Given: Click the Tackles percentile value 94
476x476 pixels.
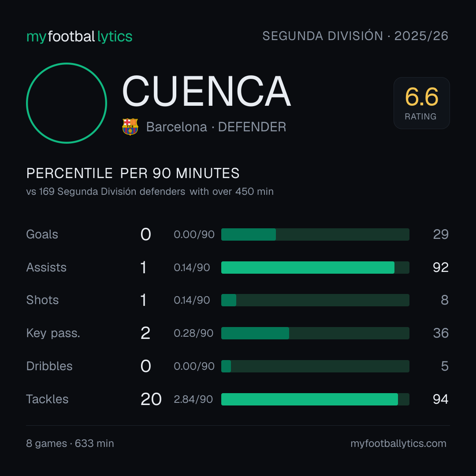Looking at the screenshot, I should (x=440, y=399).
